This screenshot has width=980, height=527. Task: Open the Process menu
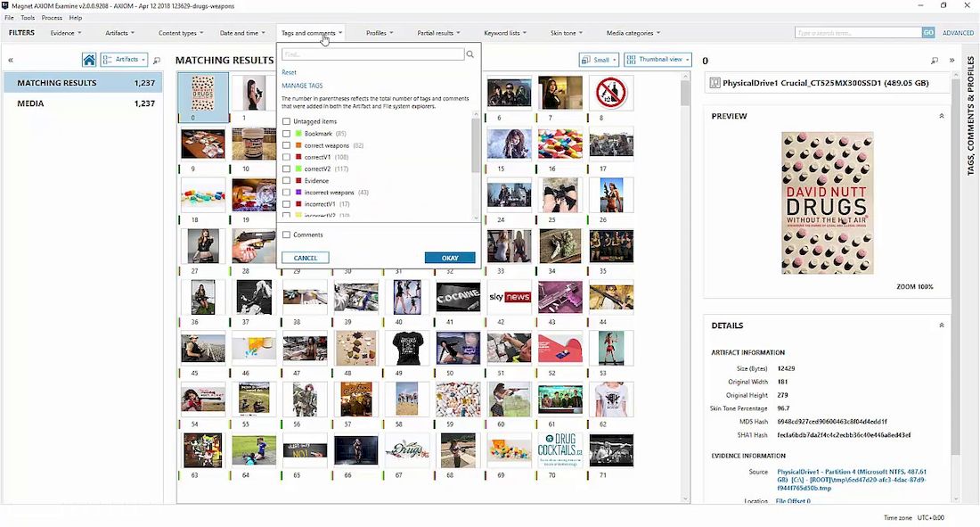click(52, 18)
